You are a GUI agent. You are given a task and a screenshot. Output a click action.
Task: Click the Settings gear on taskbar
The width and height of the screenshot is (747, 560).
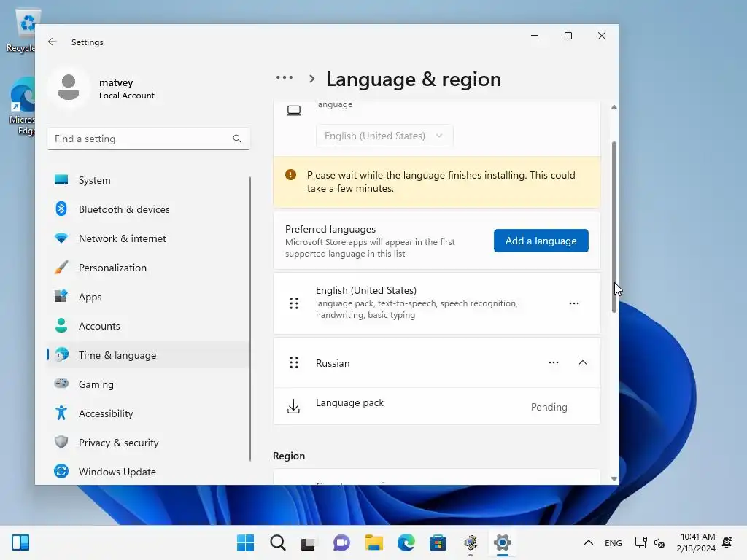(503, 542)
